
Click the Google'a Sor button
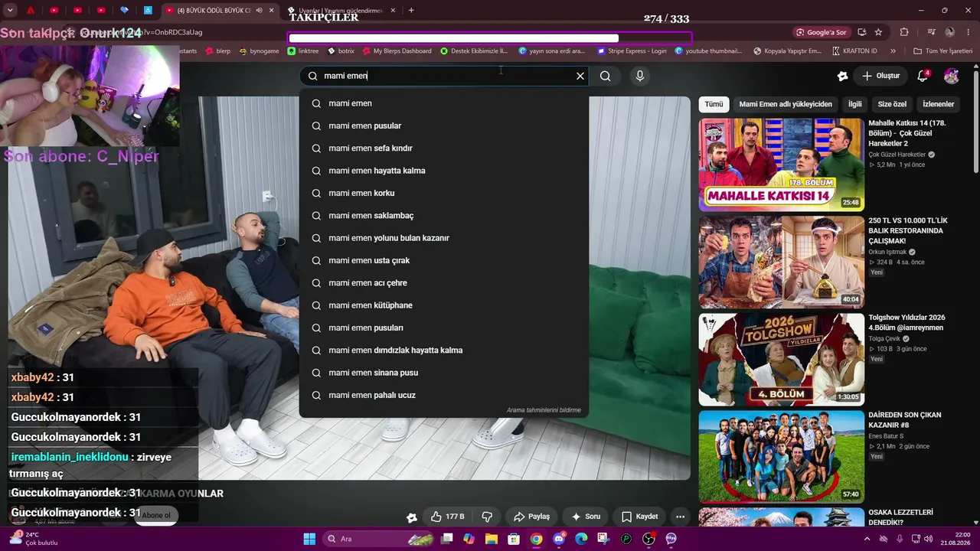pyautogui.click(x=822, y=32)
